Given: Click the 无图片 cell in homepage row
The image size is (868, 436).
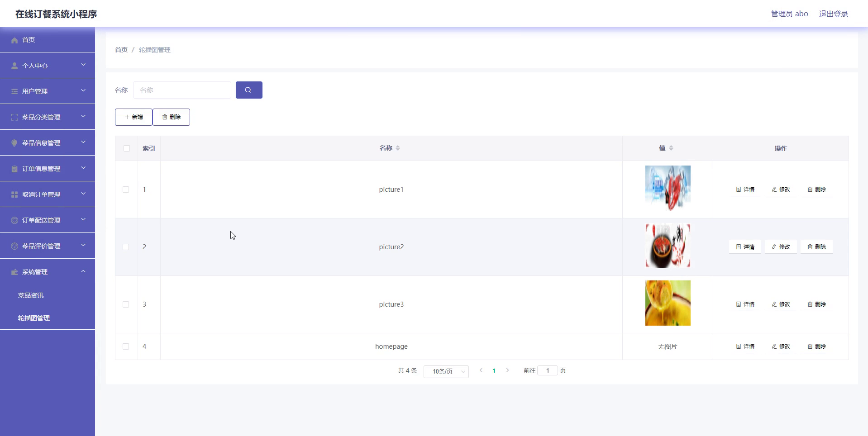Looking at the screenshot, I should click(668, 346).
